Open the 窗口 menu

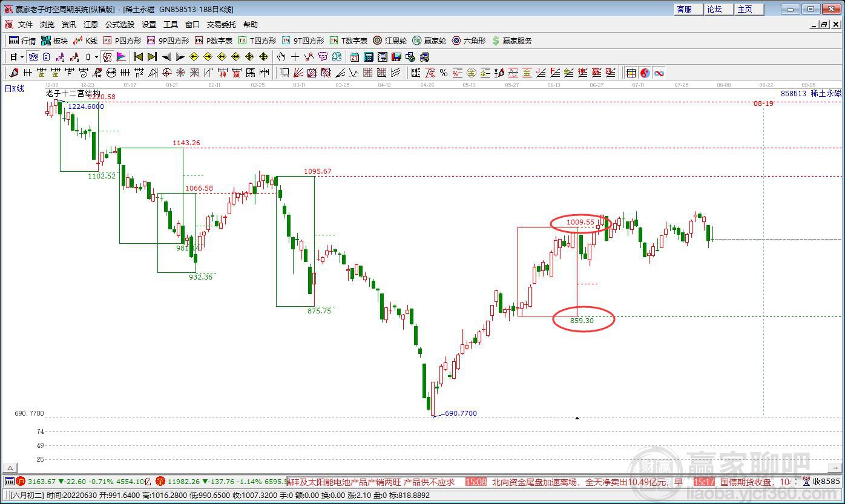coord(192,25)
